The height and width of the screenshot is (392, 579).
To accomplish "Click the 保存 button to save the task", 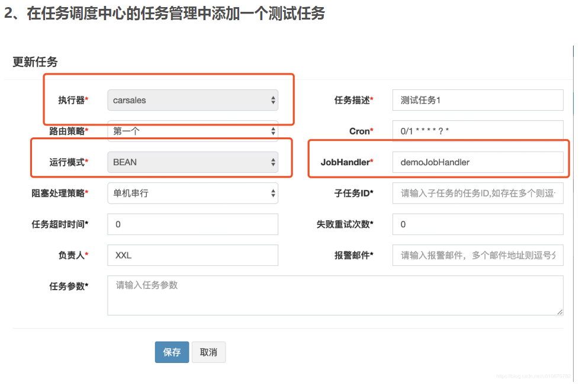I will point(172,352).
